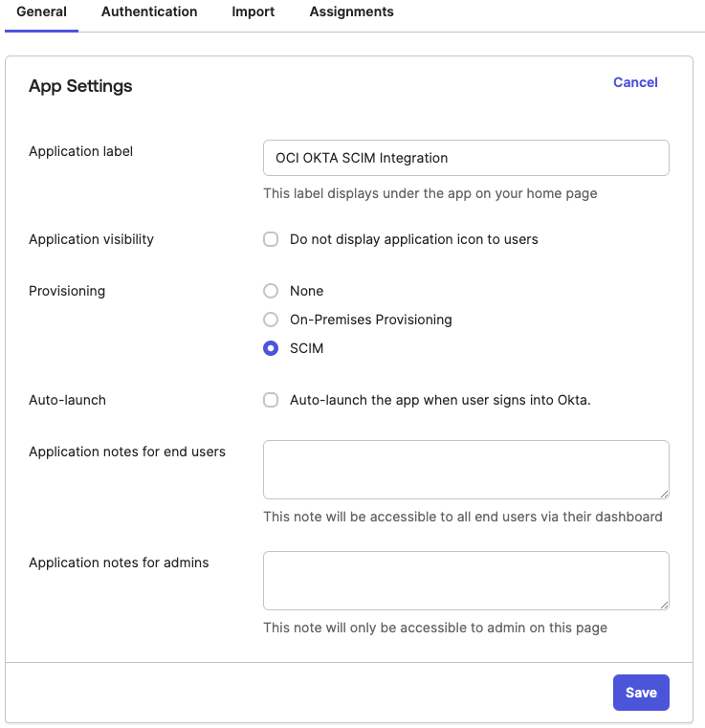Check 'Do not display application icon' checkbox
The image size is (705, 728).
[x=271, y=239]
